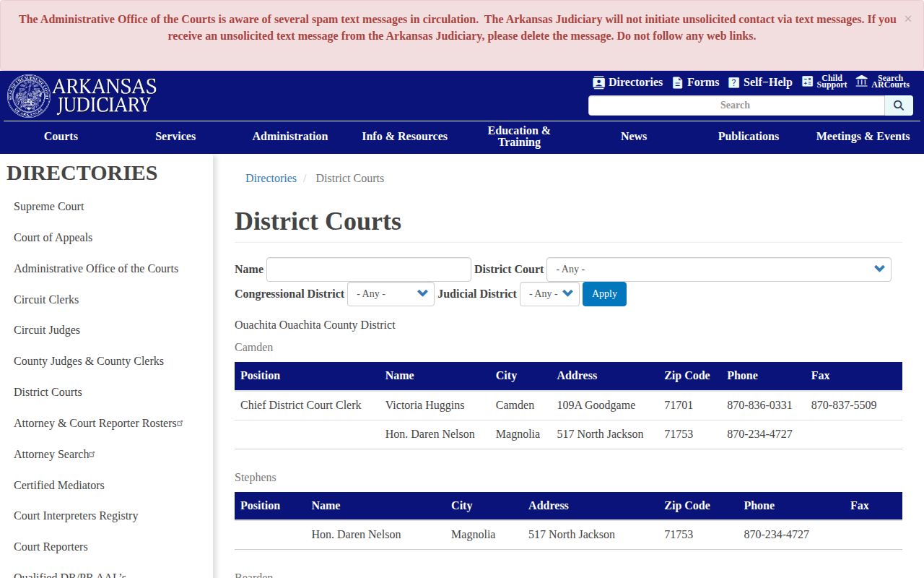Click the Forms link in top header

point(703,82)
